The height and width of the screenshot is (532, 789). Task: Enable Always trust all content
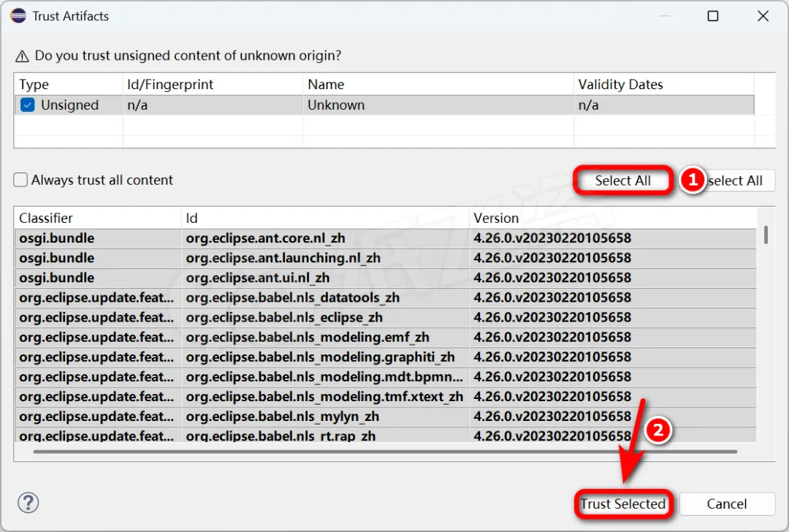click(x=20, y=180)
